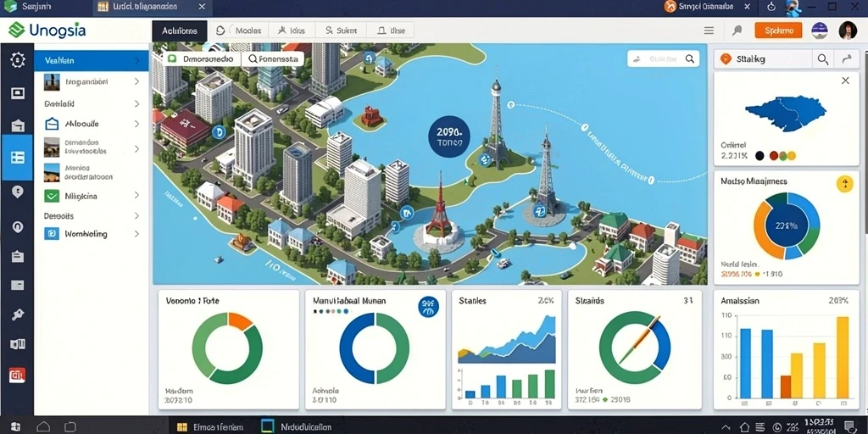Open the red icon at sidebar bottom
The image size is (868, 434).
click(17, 376)
